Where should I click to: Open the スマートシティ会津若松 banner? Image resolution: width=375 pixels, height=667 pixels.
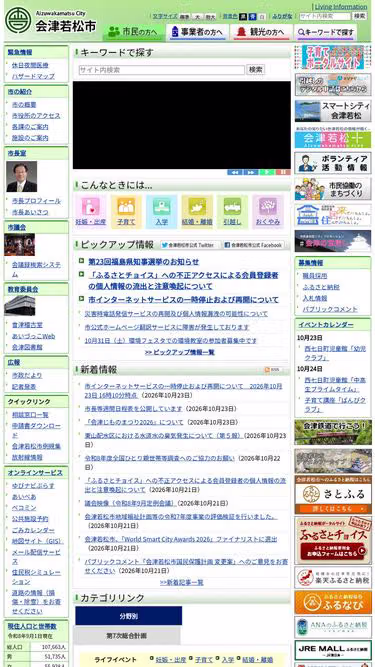click(333, 111)
